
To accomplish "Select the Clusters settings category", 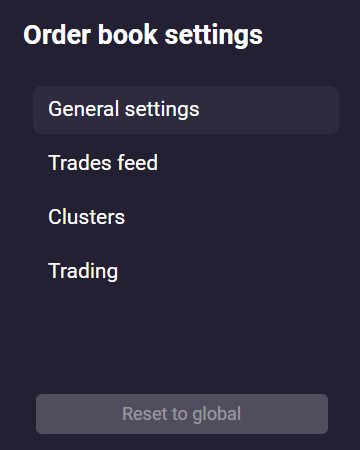I will (186, 217).
